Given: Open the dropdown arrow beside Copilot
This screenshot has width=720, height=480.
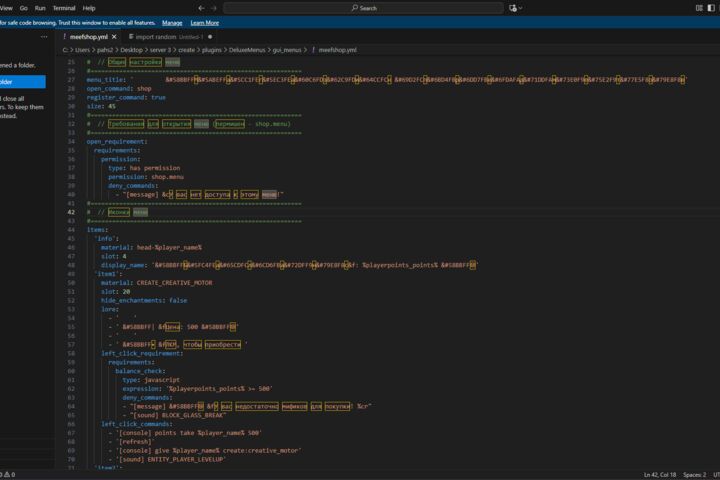Looking at the screenshot, I should 520,8.
